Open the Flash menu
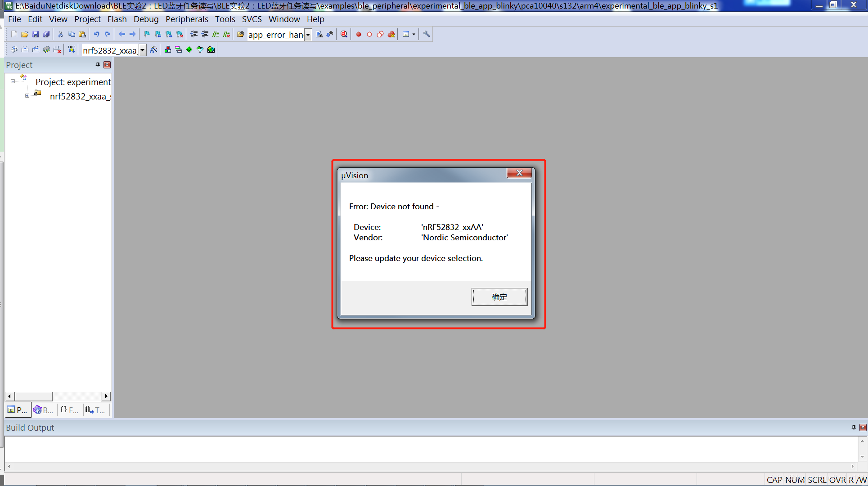Viewport: 868px width, 486px height. (117, 19)
